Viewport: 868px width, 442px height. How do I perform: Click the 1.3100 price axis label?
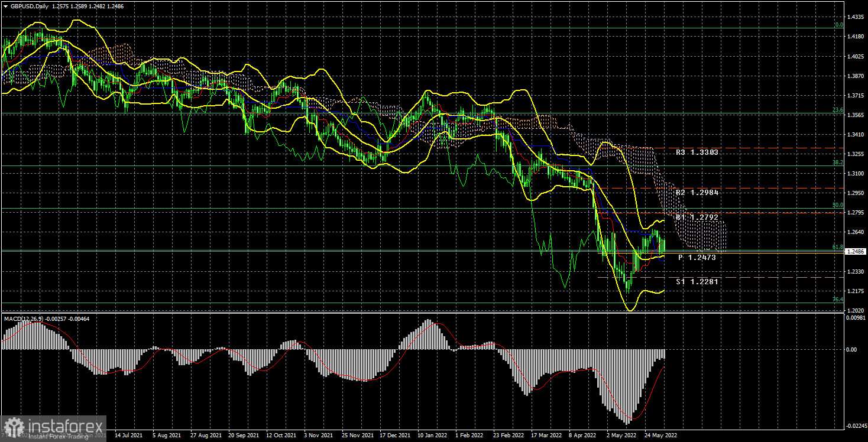(856, 173)
